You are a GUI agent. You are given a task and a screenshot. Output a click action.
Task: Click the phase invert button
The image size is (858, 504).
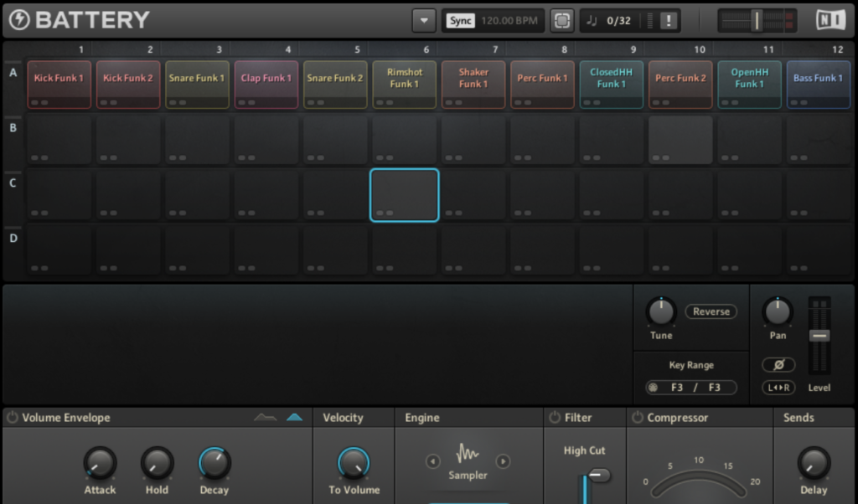tap(778, 365)
